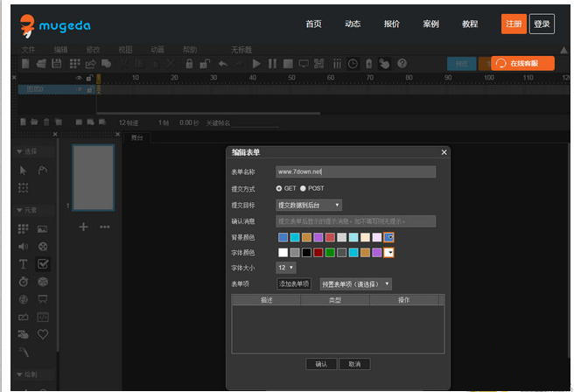574x392 pixels.
Task: Click the 确认 button in dialog
Action: click(x=321, y=363)
